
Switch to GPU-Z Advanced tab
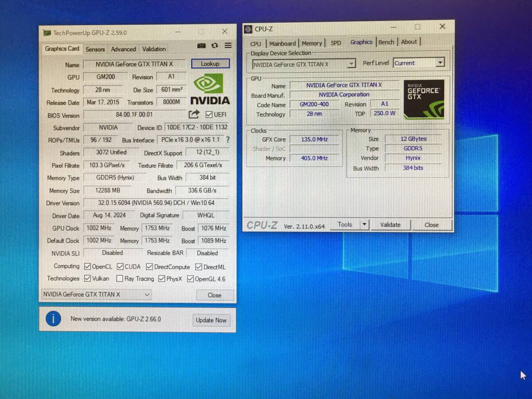(x=123, y=49)
